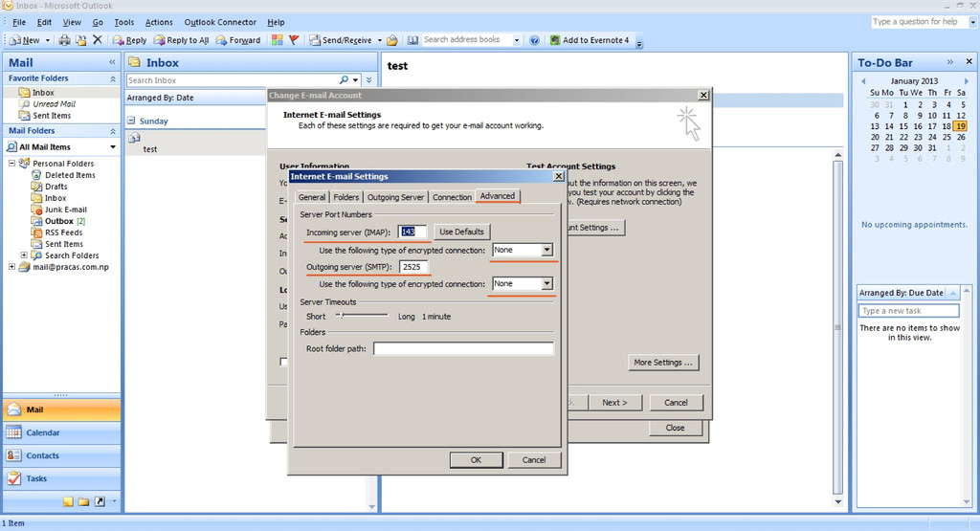Image resolution: width=980 pixels, height=531 pixels.
Task: Click the open envelope icon after Send/Receive
Action: tap(391, 40)
